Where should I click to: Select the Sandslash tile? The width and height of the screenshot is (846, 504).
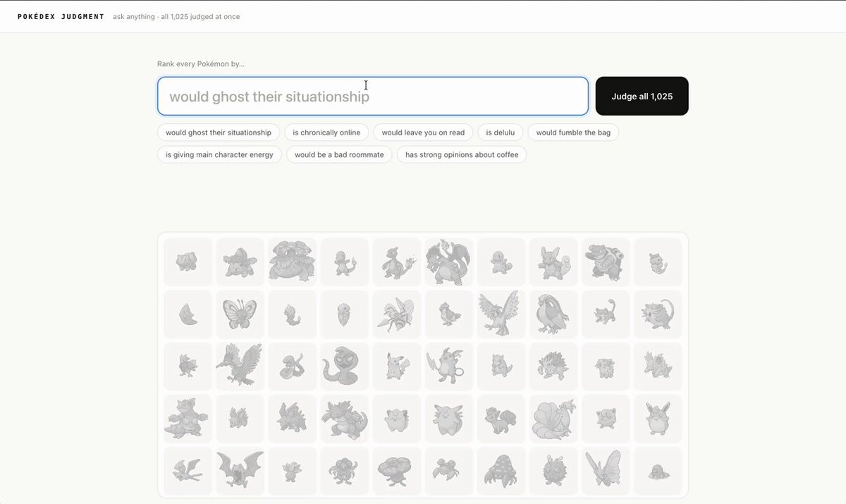(x=553, y=367)
